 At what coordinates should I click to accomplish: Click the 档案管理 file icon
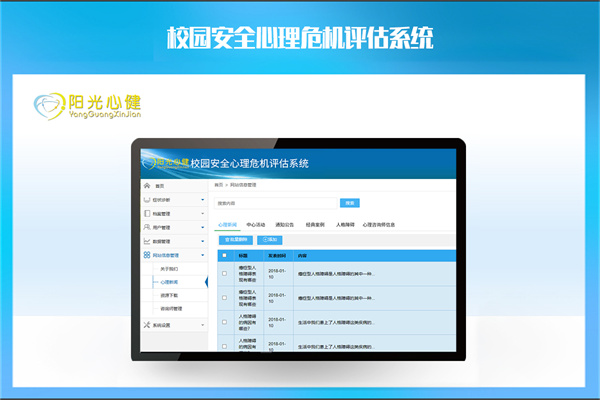point(147,214)
